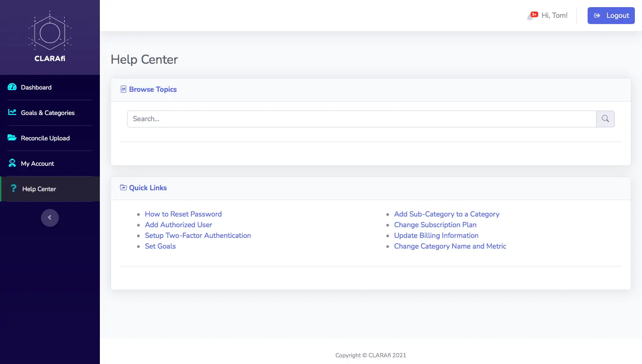Click the Help Center question mark icon
The width and height of the screenshot is (642, 364).
coord(13,189)
